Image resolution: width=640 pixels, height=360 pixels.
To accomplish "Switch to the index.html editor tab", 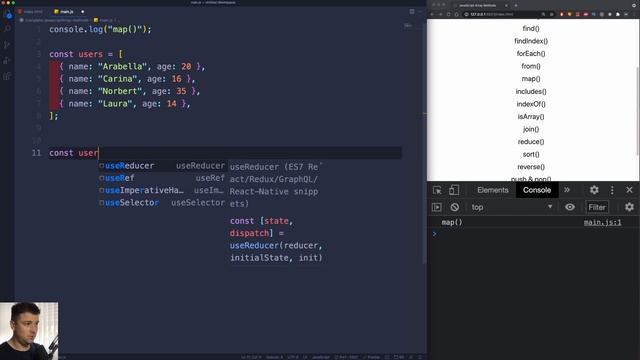I will [31, 11].
